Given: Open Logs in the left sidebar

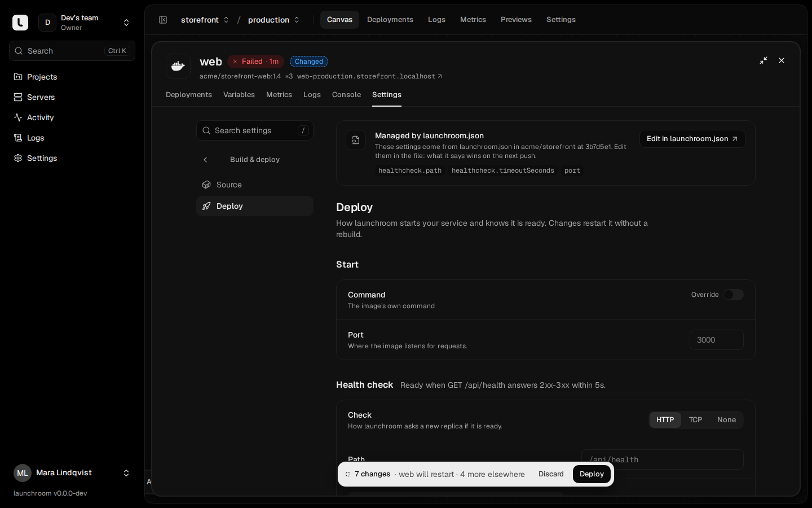Looking at the screenshot, I should [x=72, y=138].
